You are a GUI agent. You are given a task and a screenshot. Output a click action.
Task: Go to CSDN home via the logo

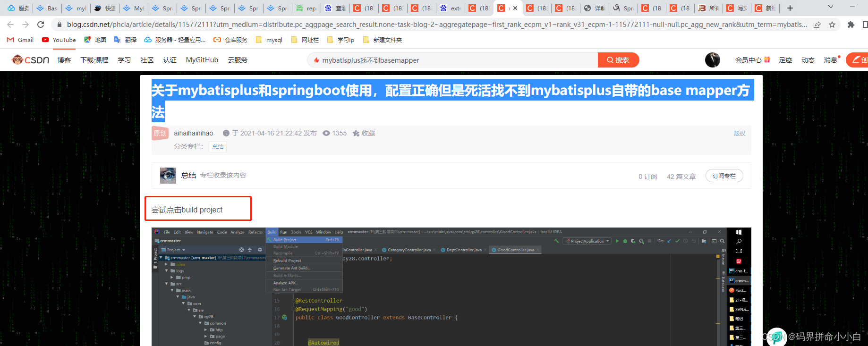coord(31,60)
